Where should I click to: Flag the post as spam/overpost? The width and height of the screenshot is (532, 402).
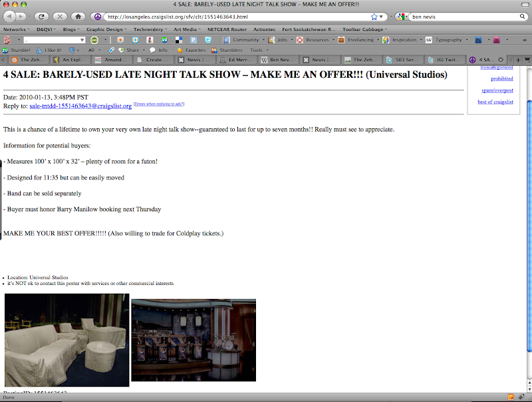coord(497,90)
